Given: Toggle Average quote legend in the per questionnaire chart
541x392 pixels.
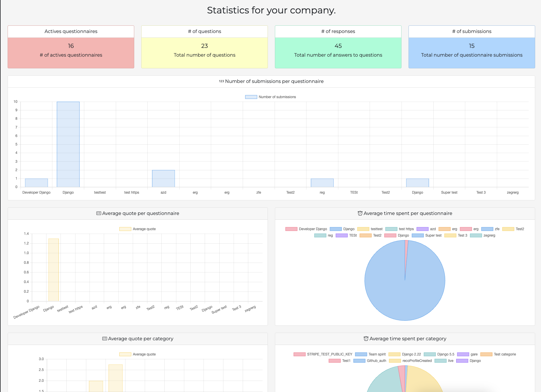Looking at the screenshot, I should (x=137, y=229).
